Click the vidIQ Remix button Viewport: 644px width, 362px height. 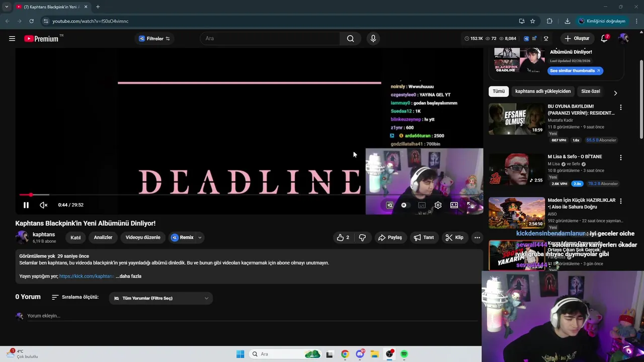183,237
